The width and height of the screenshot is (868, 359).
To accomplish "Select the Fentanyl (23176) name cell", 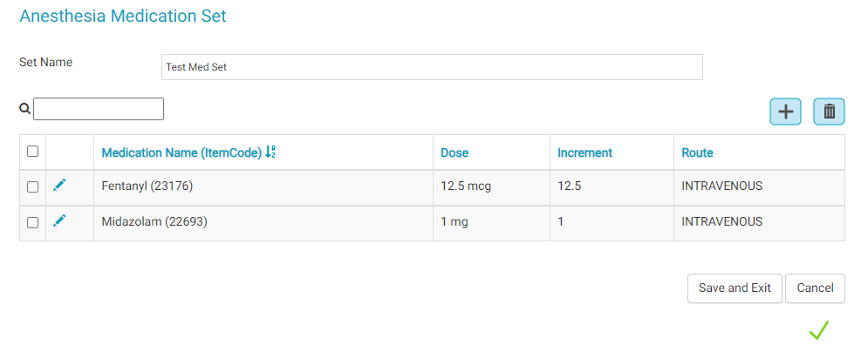I will pos(147,186).
